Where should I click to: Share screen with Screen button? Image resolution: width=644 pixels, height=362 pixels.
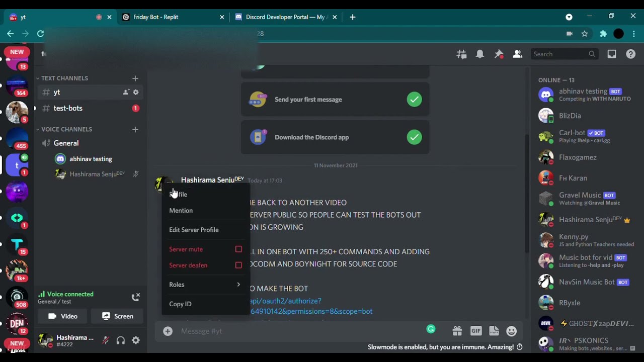(118, 316)
